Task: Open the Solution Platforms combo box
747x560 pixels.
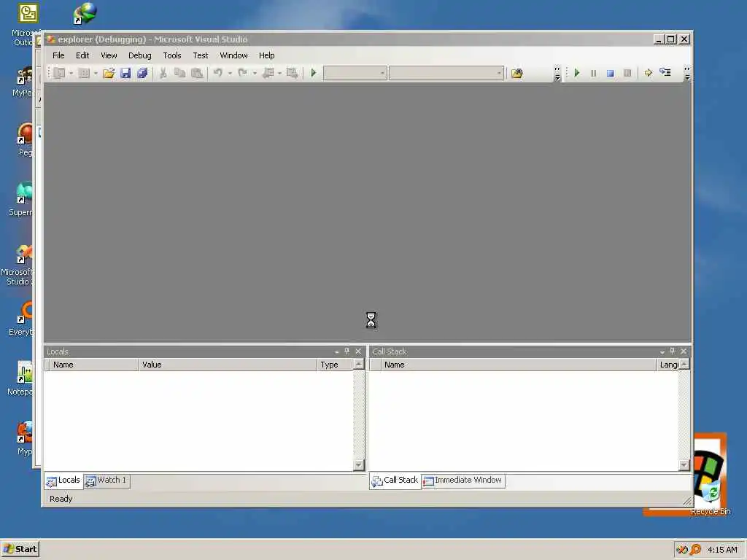Action: (x=446, y=73)
